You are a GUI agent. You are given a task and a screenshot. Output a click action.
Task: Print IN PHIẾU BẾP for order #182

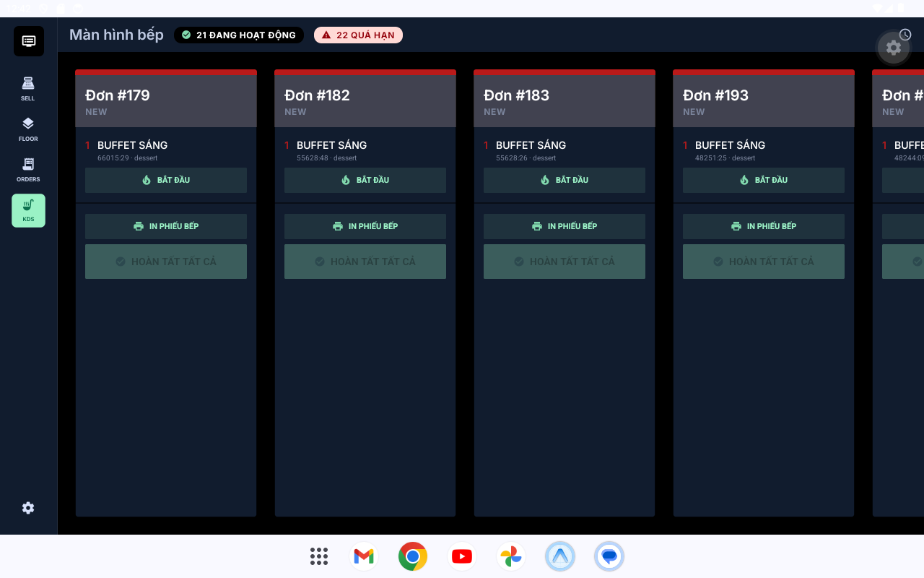[365, 226]
